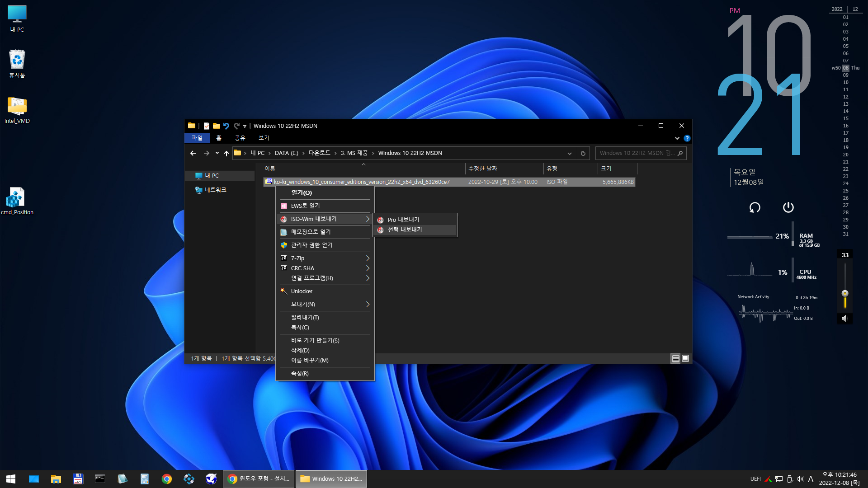Click Unlocker in context menu
The image size is (868, 488).
coord(325,291)
